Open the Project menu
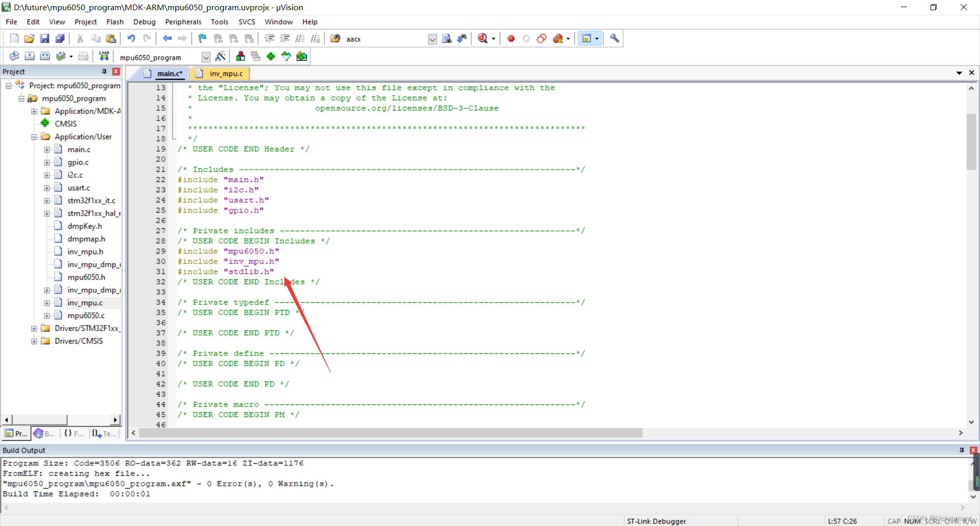Image resolution: width=980 pixels, height=526 pixels. (85, 22)
